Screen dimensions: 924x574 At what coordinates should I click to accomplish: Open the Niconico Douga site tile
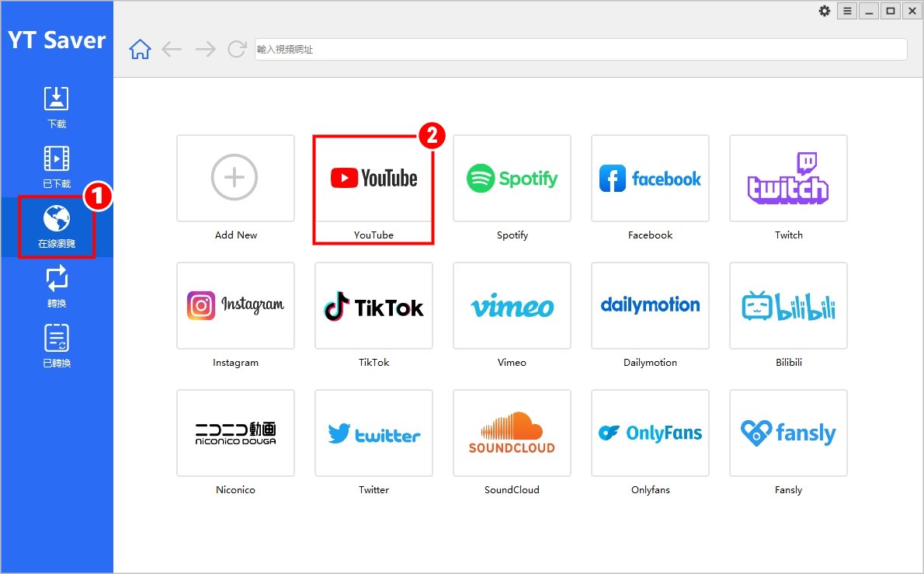coord(235,433)
